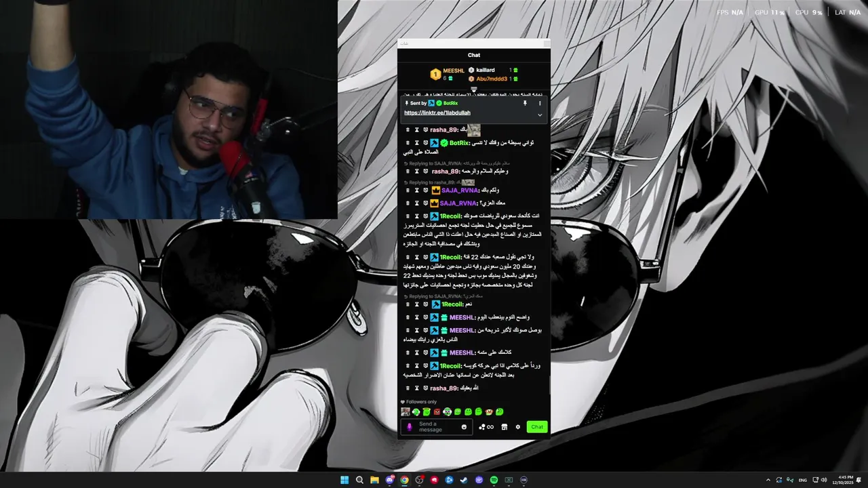Open volume and network quick settings
This screenshot has height=488, width=868.
[819, 480]
